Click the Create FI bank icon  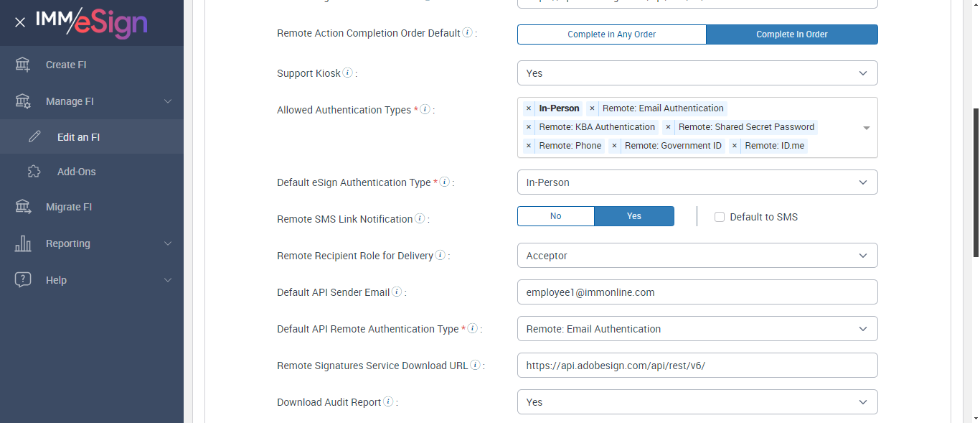tap(23, 65)
